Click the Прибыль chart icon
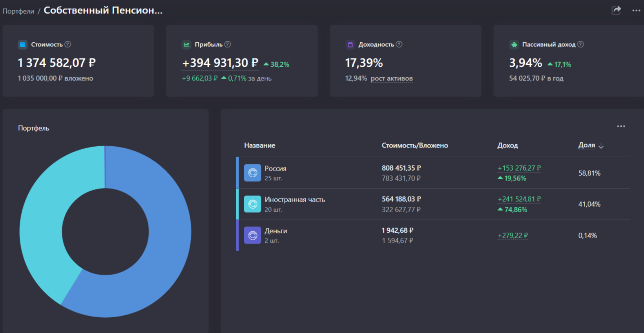The width and height of the screenshot is (644, 333). [186, 44]
